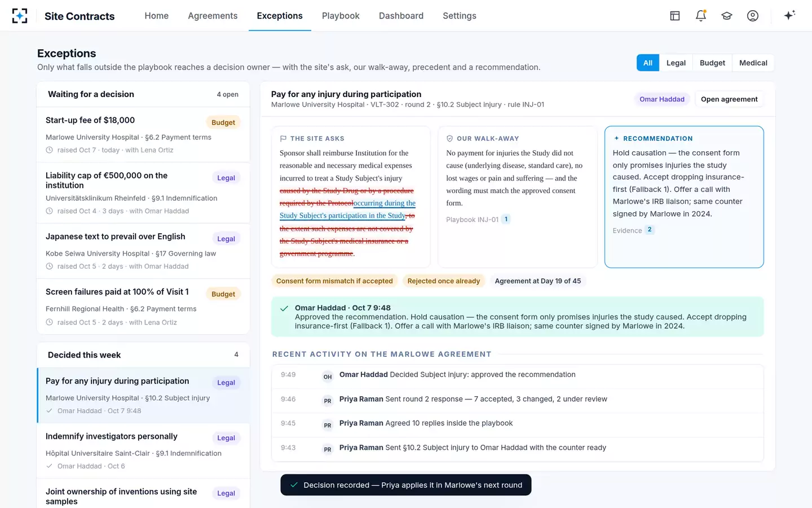
Task: Select Pay for any injury decided item
Action: pos(143,395)
